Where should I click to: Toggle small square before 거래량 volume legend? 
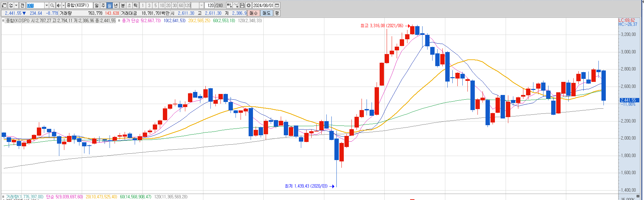(3, 197)
